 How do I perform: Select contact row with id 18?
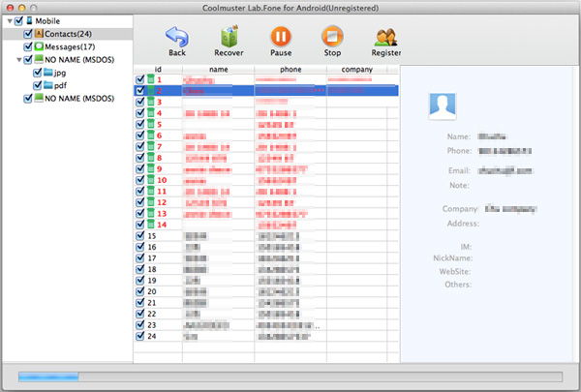coord(266,269)
